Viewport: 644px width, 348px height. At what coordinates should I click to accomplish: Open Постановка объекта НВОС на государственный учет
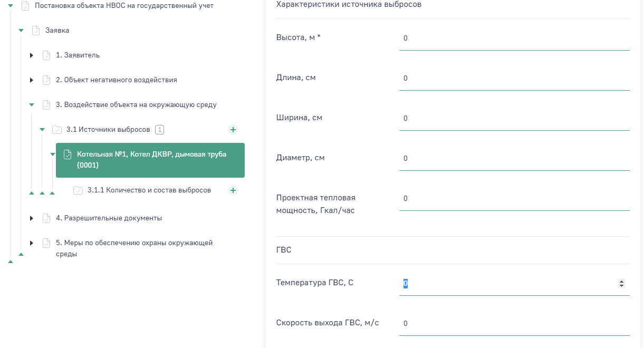[x=124, y=6]
